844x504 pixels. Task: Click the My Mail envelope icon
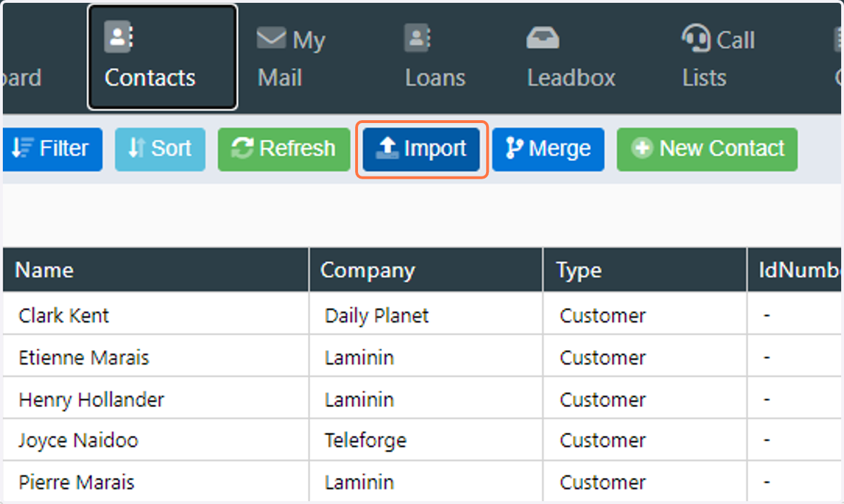tap(271, 38)
